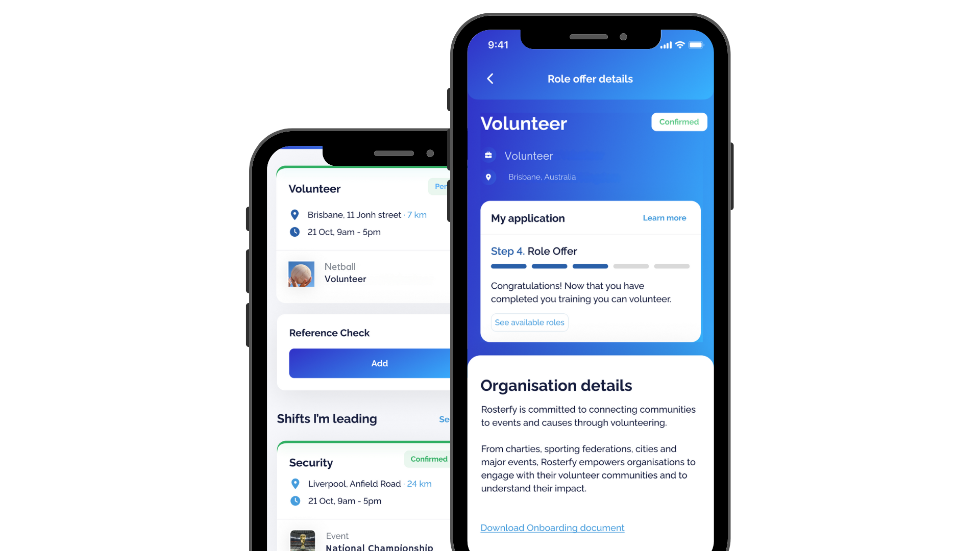Tap the briefcase icon next to Volunteer role
Screen dimensions: 980x551
tap(488, 156)
